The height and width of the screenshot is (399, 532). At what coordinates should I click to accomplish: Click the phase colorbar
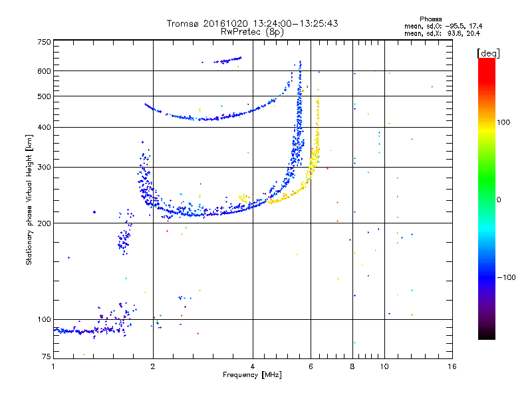[487, 199]
